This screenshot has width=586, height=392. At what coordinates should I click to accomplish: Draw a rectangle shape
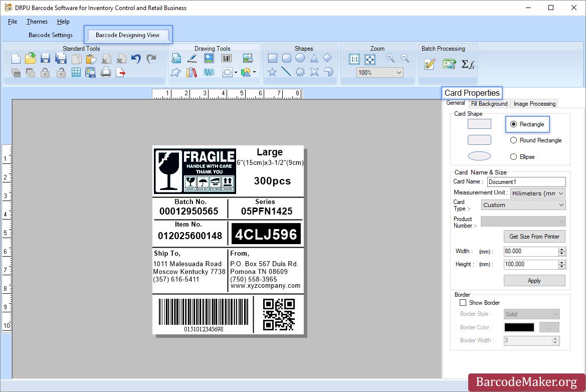click(272, 58)
